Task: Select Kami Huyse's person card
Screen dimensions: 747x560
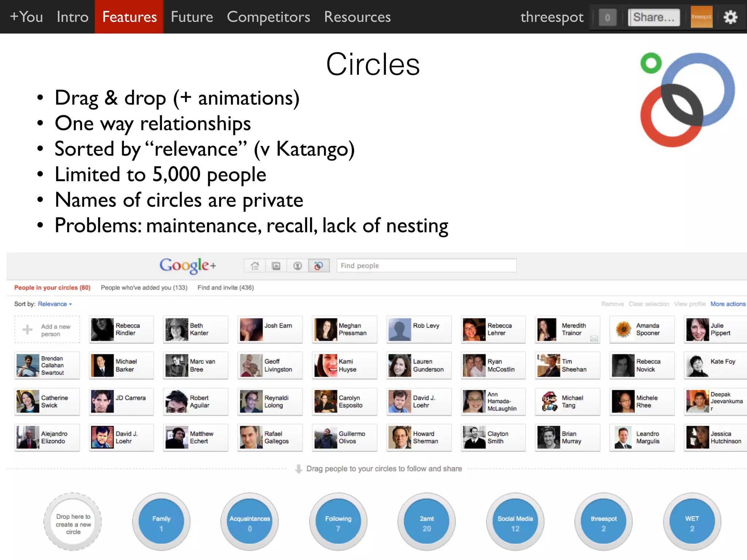Action: click(x=345, y=365)
